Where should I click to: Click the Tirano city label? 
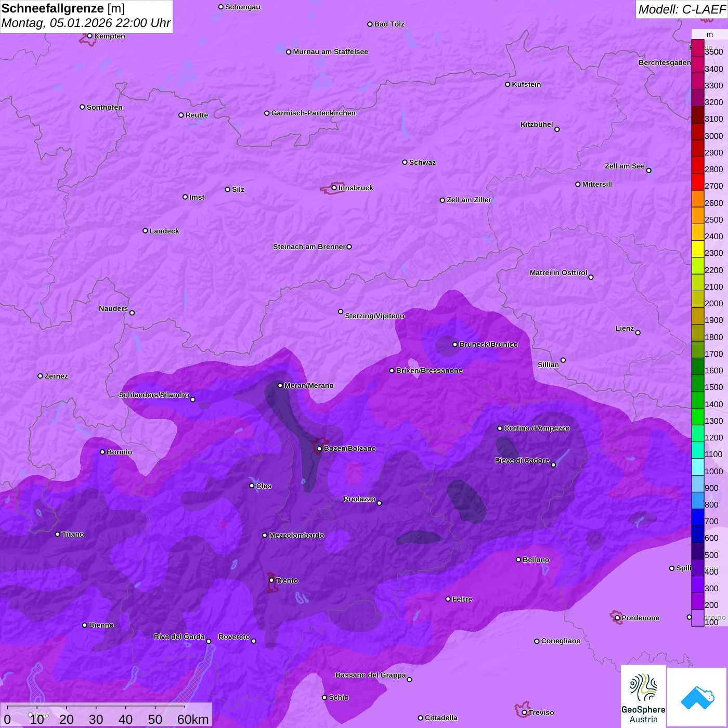tap(73, 534)
